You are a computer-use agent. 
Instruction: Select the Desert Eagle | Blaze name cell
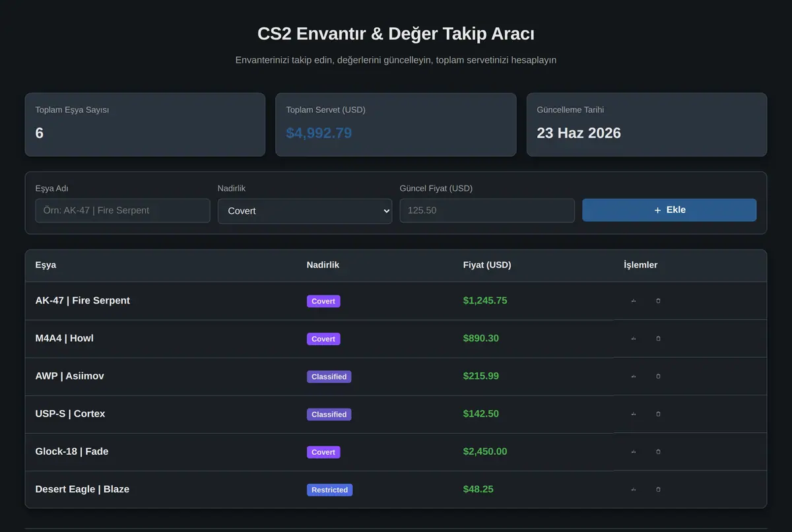click(82, 488)
